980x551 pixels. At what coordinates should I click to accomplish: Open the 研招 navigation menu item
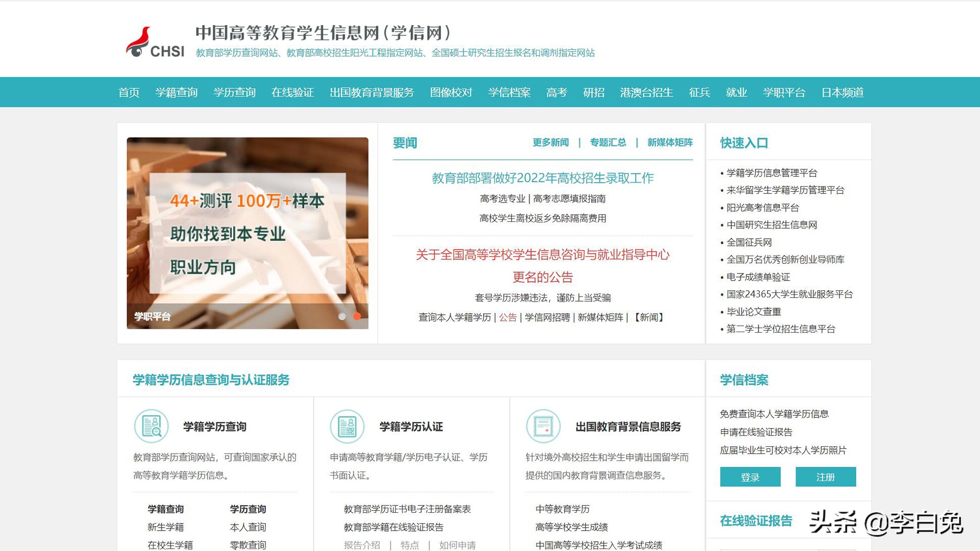pyautogui.click(x=593, y=92)
